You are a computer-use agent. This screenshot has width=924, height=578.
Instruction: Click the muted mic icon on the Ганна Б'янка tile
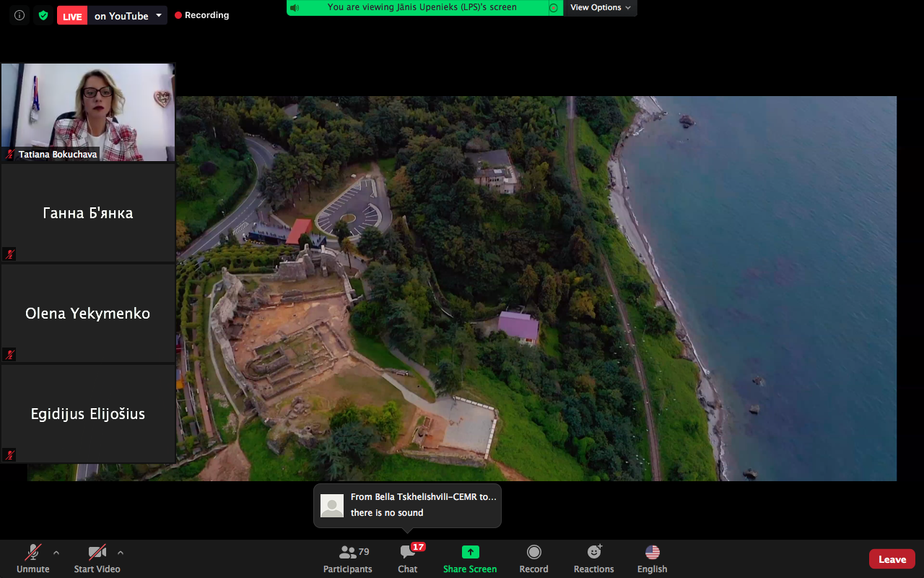9,254
